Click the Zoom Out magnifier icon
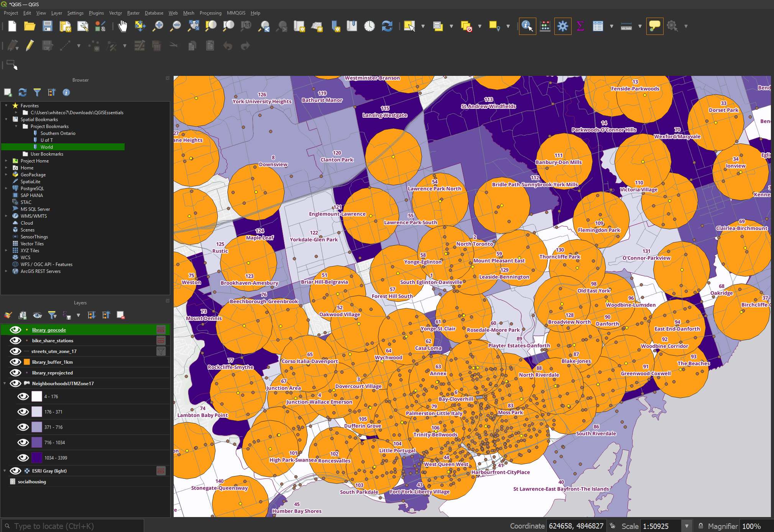The image size is (774, 532). [x=176, y=26]
